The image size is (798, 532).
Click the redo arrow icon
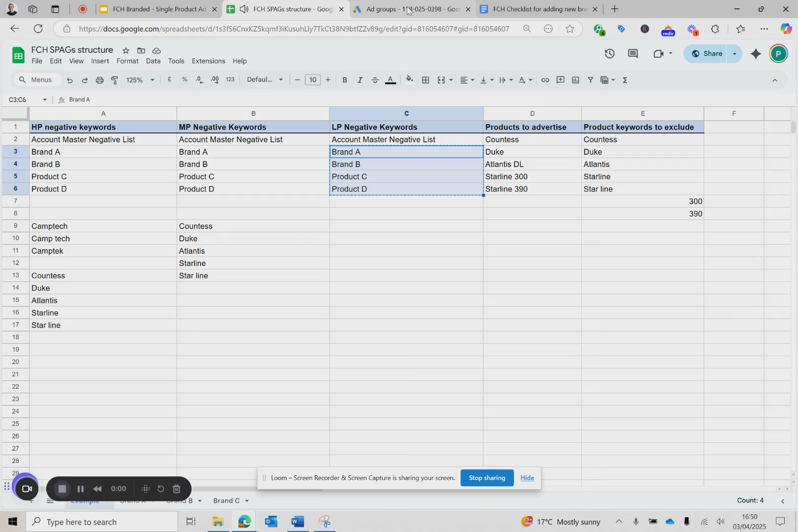pos(85,80)
